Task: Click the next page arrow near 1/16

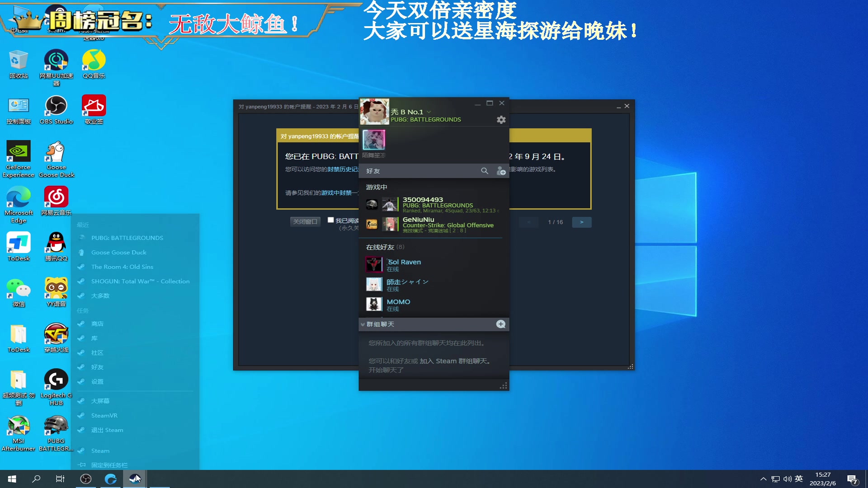Action: (582, 222)
